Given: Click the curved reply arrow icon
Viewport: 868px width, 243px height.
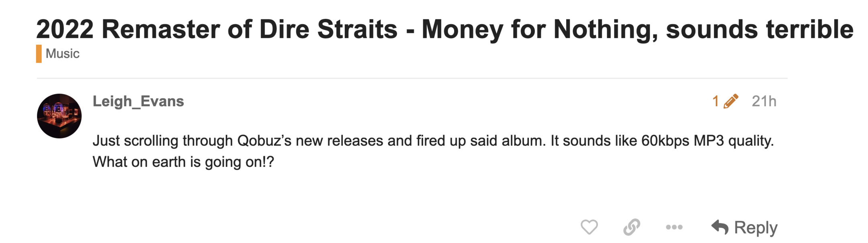Looking at the screenshot, I should (x=720, y=227).
